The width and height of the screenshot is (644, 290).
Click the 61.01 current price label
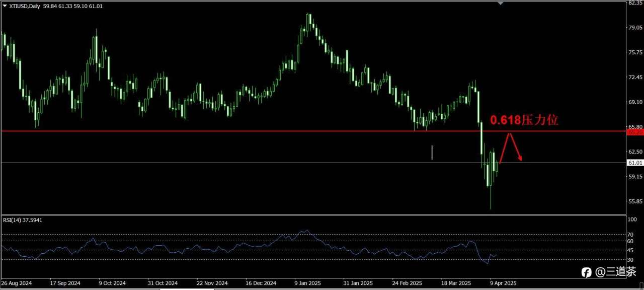point(635,163)
